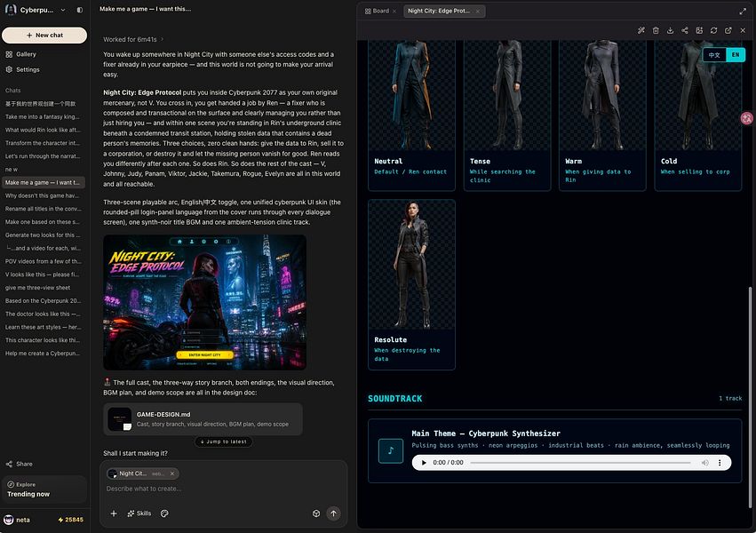The height and width of the screenshot is (533, 756).
Task: Close the Board tab
Action: coord(394,11)
